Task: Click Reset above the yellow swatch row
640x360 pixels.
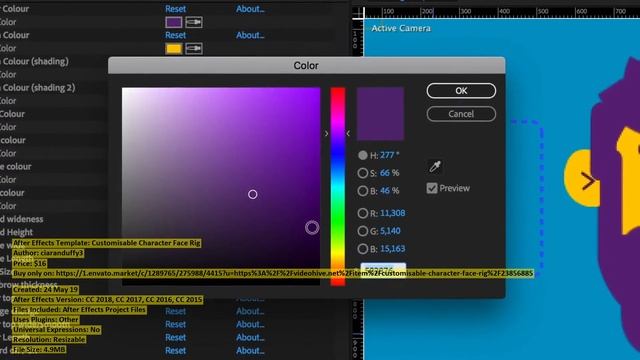Action: click(176, 35)
